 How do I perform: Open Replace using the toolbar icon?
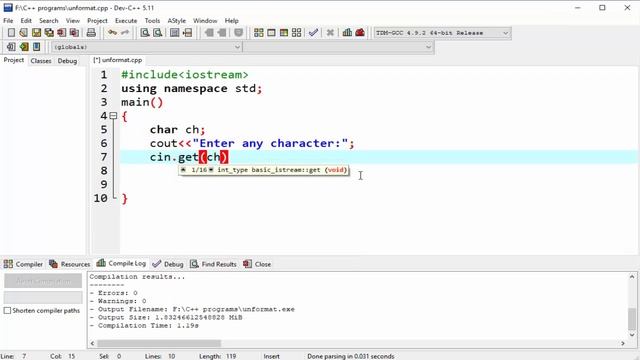[x=158, y=33]
